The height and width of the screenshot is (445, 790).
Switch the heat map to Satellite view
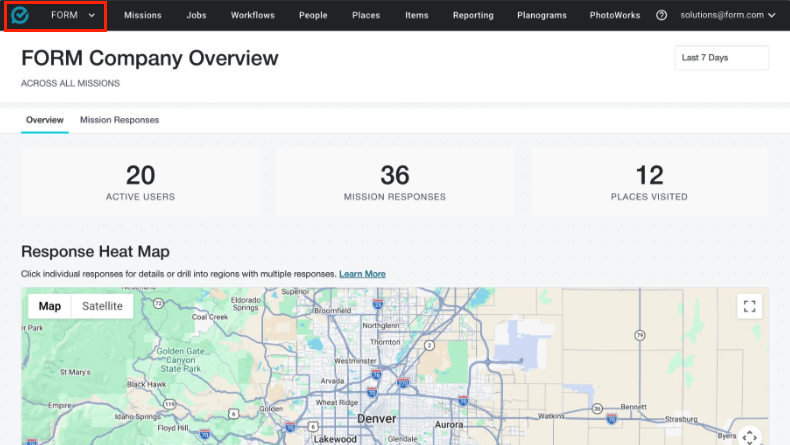point(102,306)
